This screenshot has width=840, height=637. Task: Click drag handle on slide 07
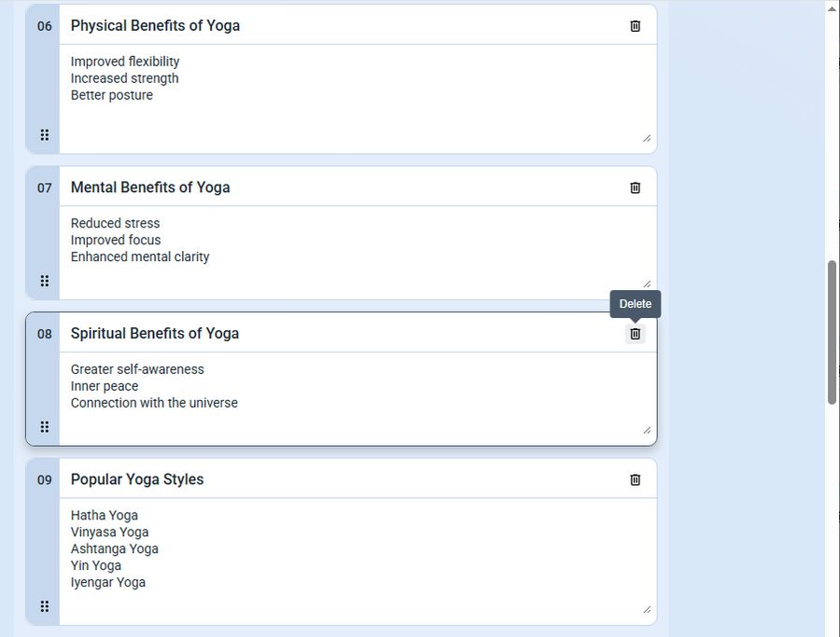click(x=45, y=281)
